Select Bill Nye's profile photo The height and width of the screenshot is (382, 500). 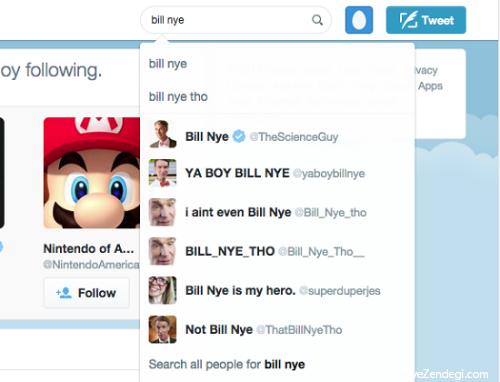[162, 134]
